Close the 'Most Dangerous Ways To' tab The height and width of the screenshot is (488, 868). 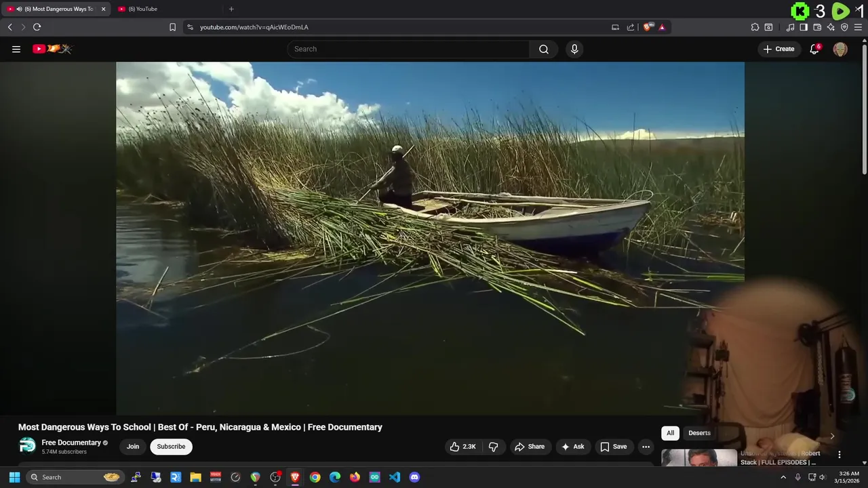click(103, 9)
